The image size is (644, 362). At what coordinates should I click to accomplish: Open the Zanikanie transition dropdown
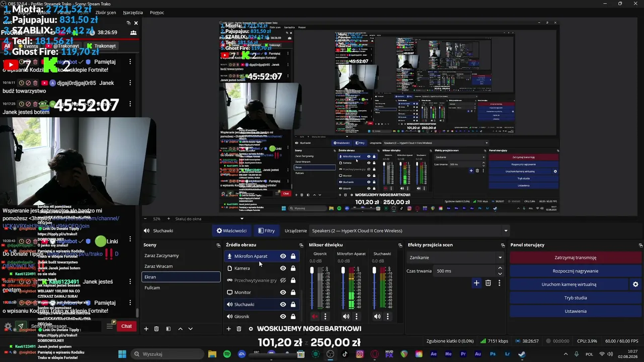click(x=455, y=257)
